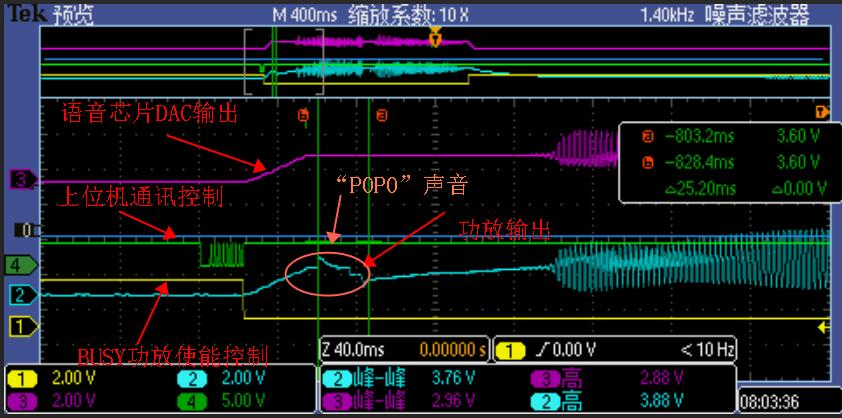Screen dimensions: 842x418
Task: Click the cursor a icon in readout box
Action: tap(648, 136)
